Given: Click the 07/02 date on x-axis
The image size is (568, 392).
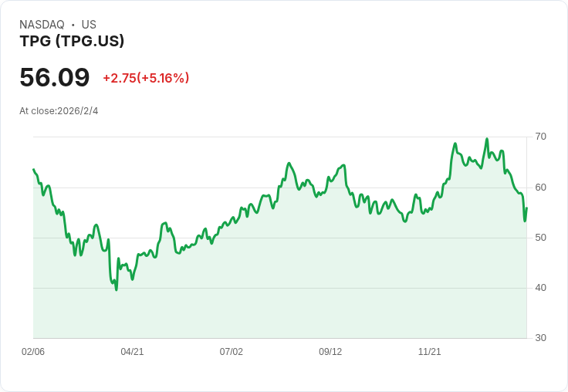Looking at the screenshot, I should (231, 352).
